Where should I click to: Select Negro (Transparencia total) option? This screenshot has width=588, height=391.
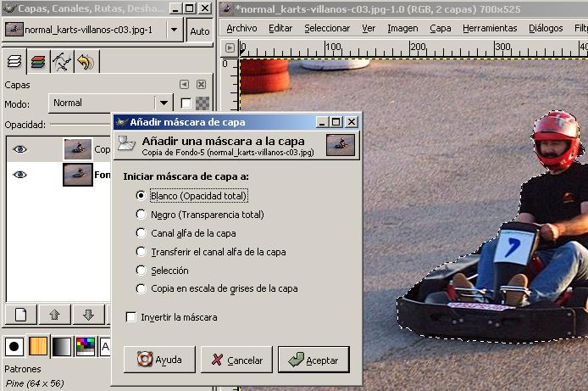pos(200,215)
